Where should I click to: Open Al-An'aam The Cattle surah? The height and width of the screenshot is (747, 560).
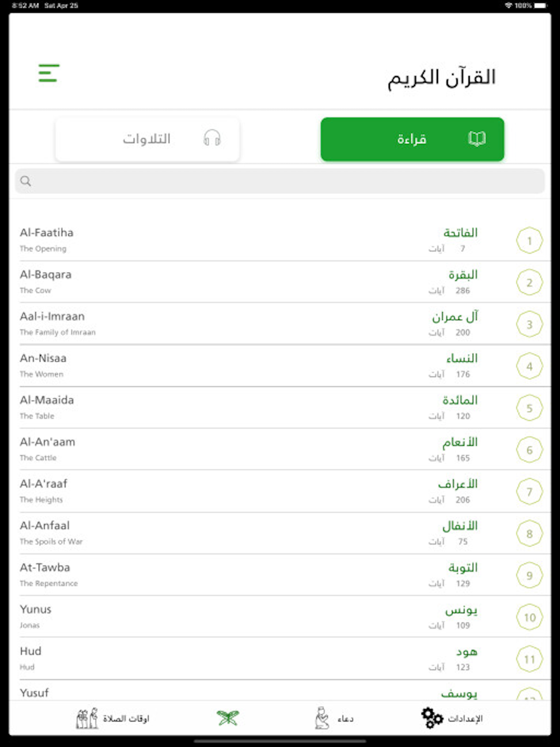[280, 450]
